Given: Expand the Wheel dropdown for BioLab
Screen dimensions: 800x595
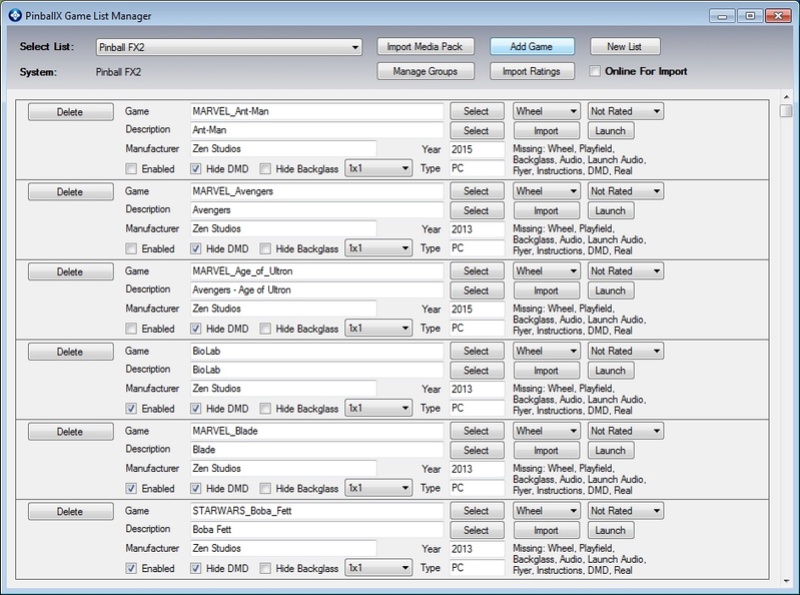Looking at the screenshot, I should coord(546,351).
